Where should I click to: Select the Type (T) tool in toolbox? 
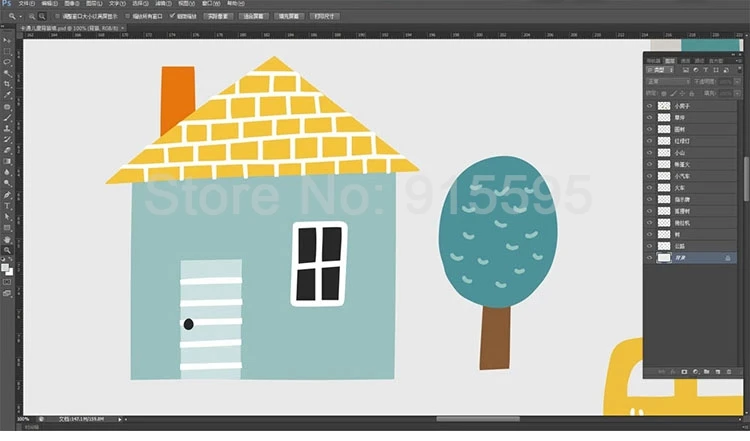pos(7,206)
